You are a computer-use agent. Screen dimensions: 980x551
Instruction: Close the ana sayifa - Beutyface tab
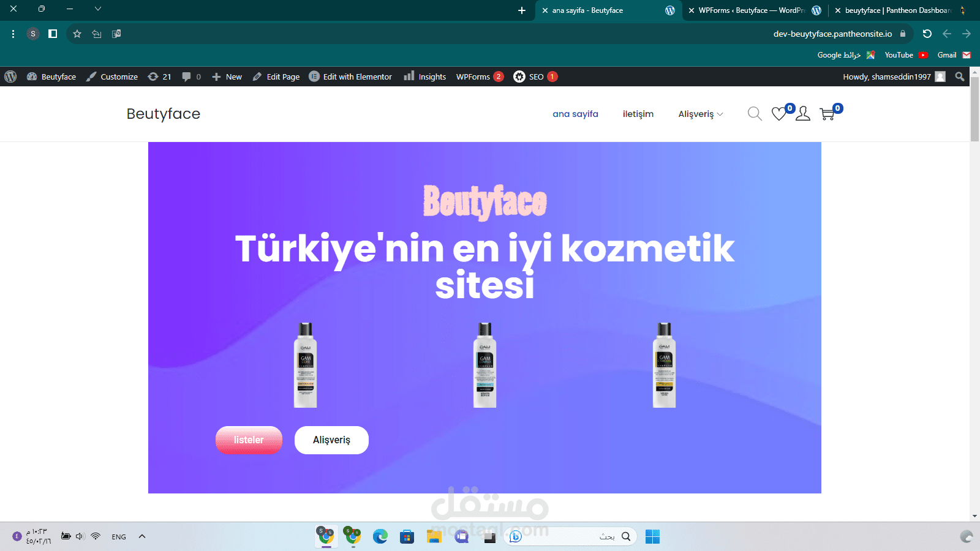point(545,10)
